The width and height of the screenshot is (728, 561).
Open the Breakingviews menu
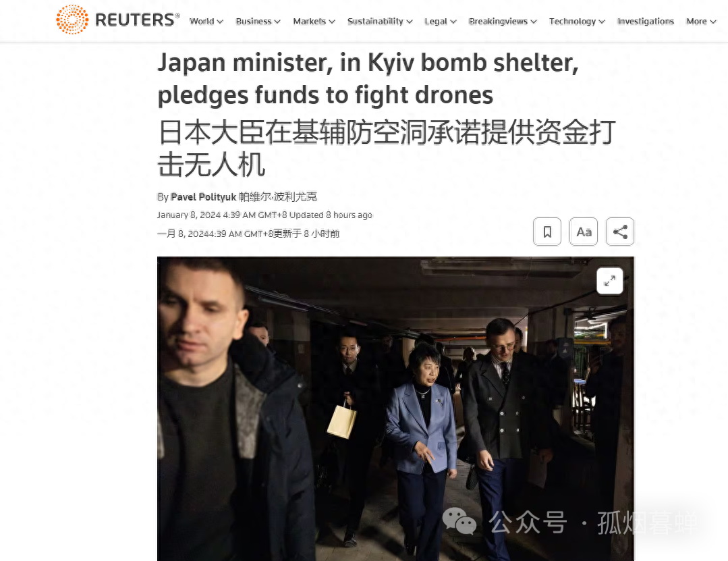tap(503, 22)
